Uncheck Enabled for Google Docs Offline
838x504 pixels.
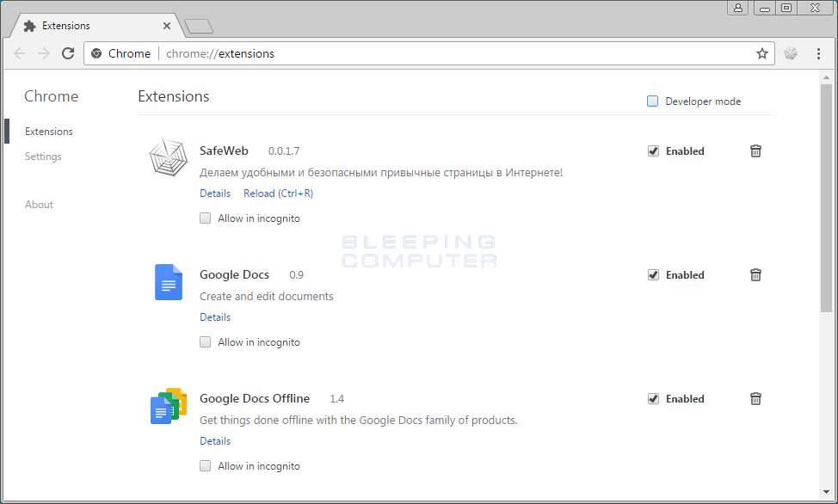tap(653, 399)
